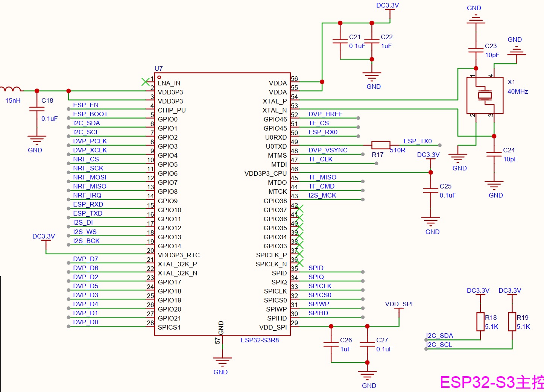The image size is (544, 392).
Task: Select the ground symbol below capacitor C18
Action: click(37, 140)
